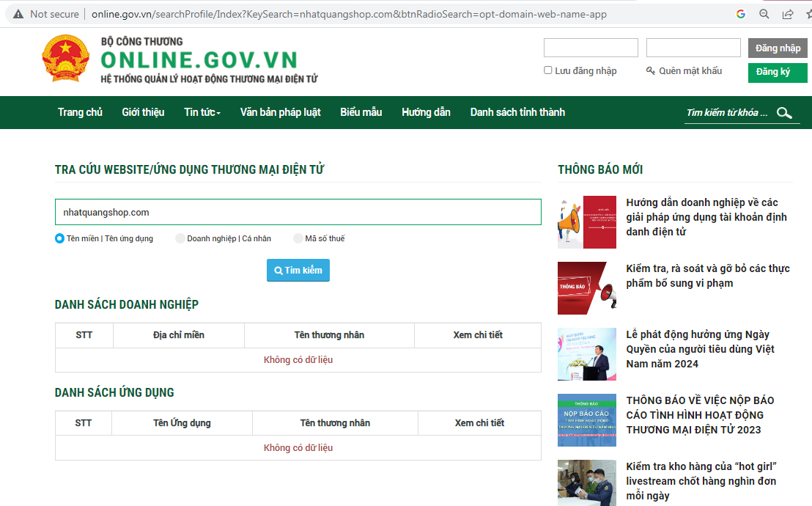
Task: Click the Google Translate icon in address bar
Action: [x=741, y=14]
